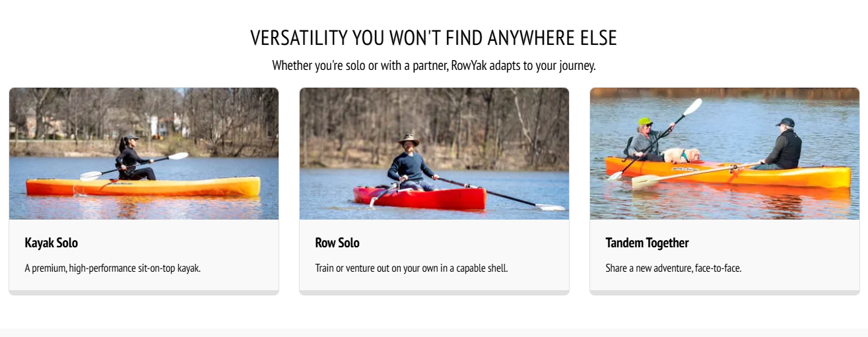
Task: Select the "Row Solo" card title
Action: point(337,243)
